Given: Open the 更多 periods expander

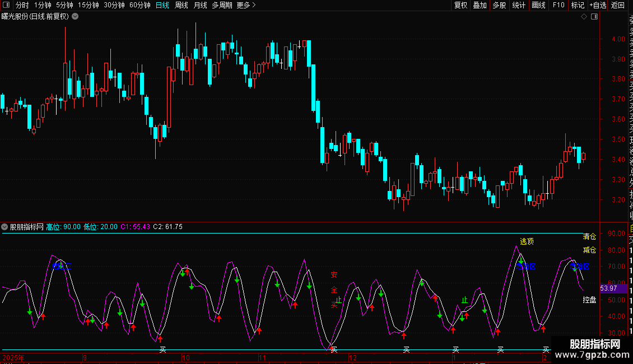Looking at the screenshot, I should 246,6.
